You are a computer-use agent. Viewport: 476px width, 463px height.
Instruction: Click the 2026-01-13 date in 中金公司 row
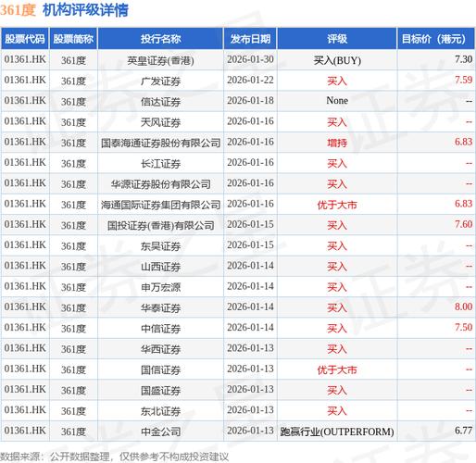(x=250, y=431)
